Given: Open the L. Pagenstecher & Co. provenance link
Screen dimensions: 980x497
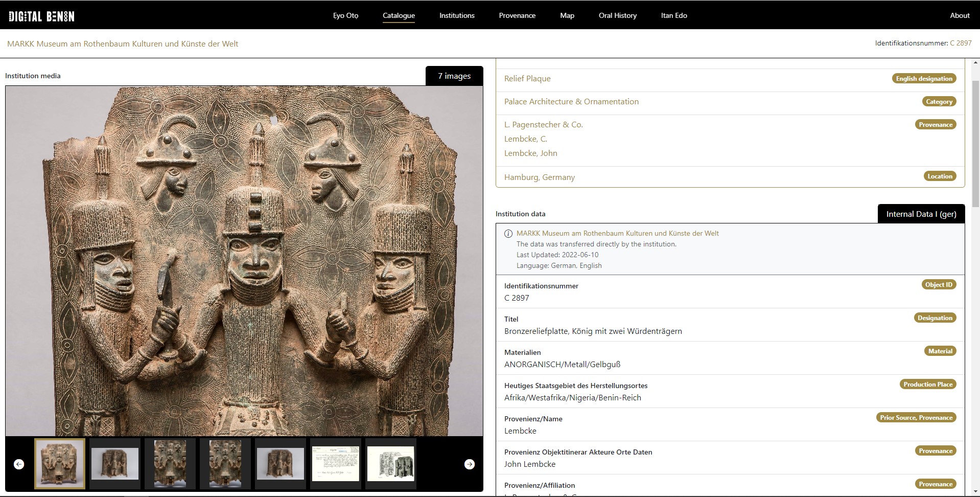Looking at the screenshot, I should pyautogui.click(x=543, y=125).
